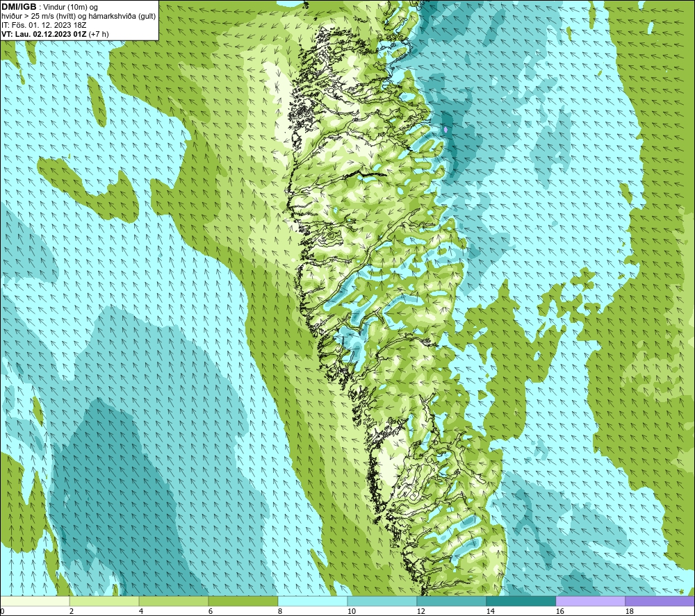Click the 'DMI/IGB' title text
This screenshot has width=695, height=616.
(x=19, y=7)
